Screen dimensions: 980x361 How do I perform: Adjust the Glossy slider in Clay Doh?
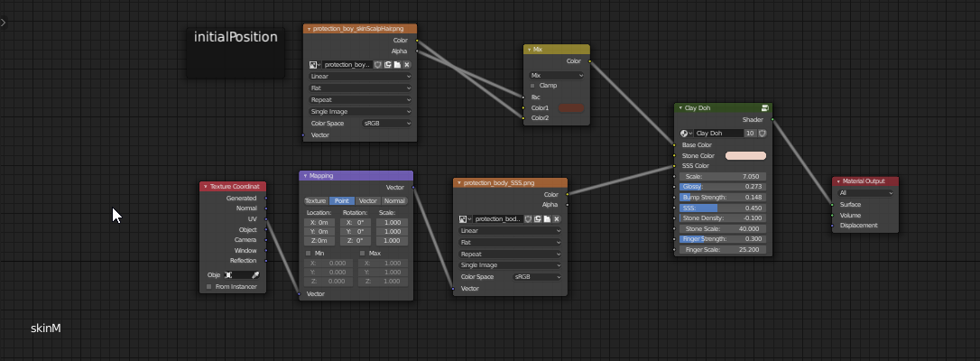723,187
